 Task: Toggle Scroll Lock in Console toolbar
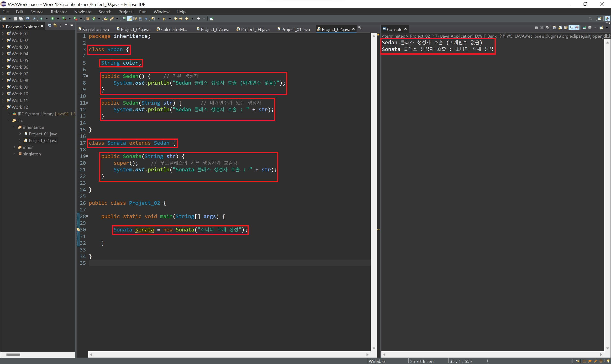560,28
